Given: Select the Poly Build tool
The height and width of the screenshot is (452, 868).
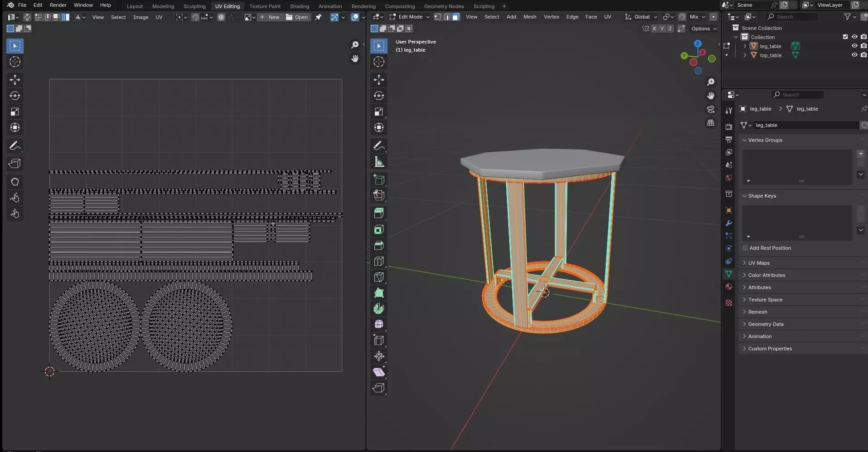Looking at the screenshot, I should point(379,293).
